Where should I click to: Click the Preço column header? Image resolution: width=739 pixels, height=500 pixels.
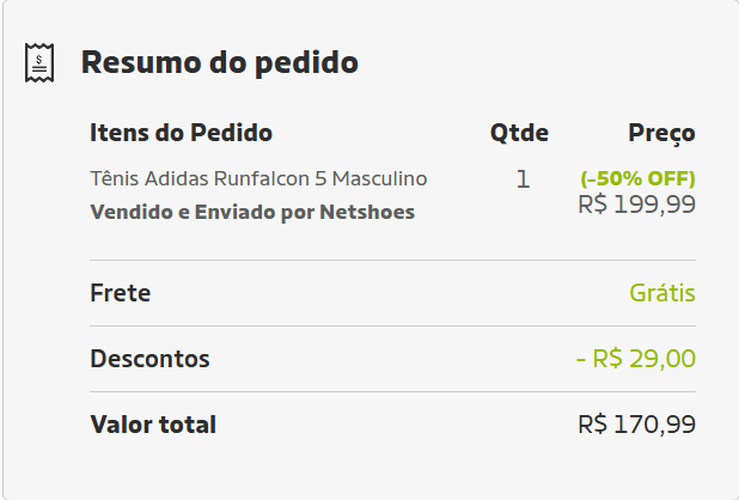[x=662, y=133]
